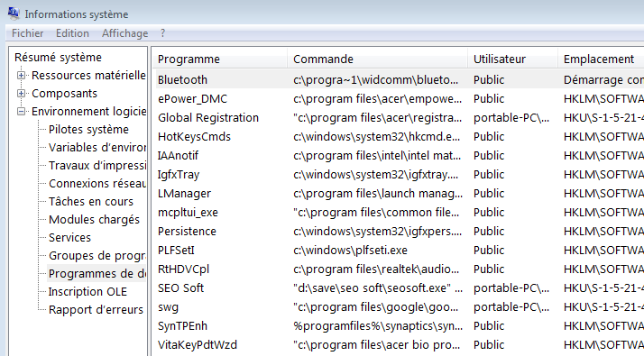Select Travaux d'impression tree item
This screenshot has width=644, height=356.
point(97,166)
